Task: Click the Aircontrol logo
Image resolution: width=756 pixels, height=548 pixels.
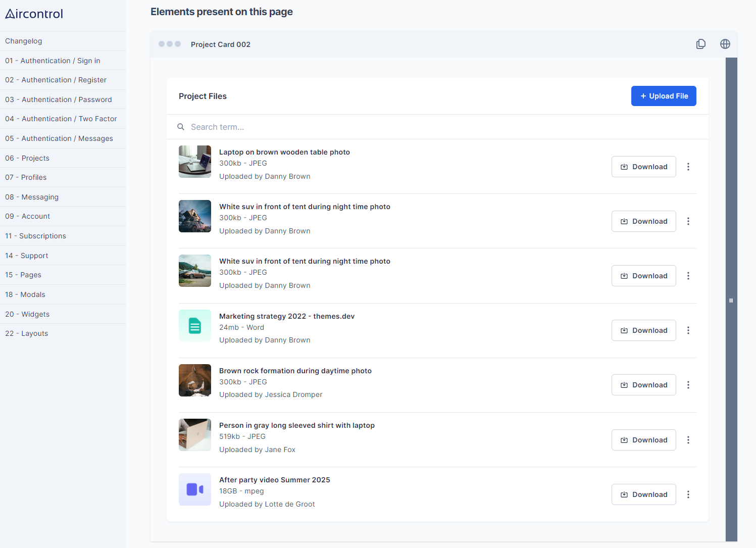Action: coord(33,14)
